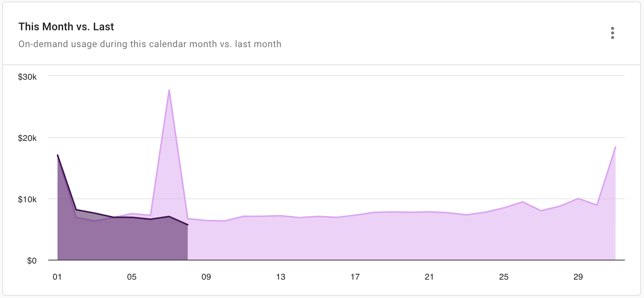Expand the kebab menu on the card
Viewport: 644px width, 298px height.
pos(613,33)
